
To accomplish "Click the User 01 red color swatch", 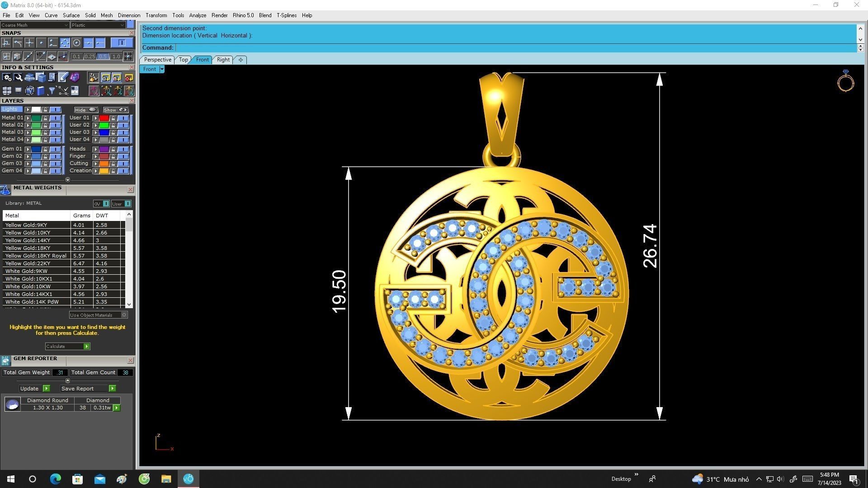I will click(104, 118).
